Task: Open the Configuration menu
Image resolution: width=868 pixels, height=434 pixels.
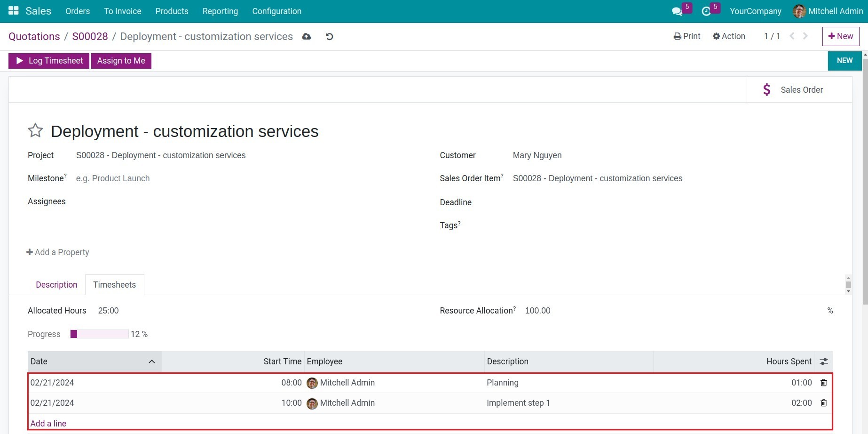Action: [277, 11]
